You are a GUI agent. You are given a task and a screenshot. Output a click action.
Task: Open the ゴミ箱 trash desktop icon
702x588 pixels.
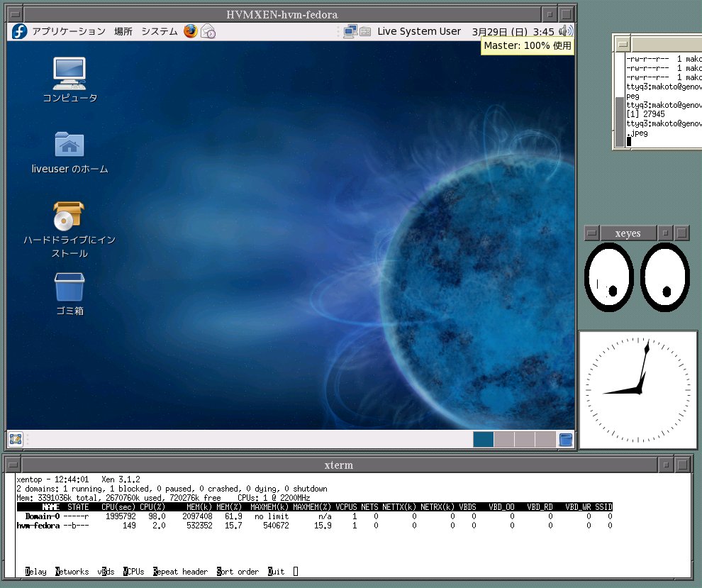pos(69,294)
